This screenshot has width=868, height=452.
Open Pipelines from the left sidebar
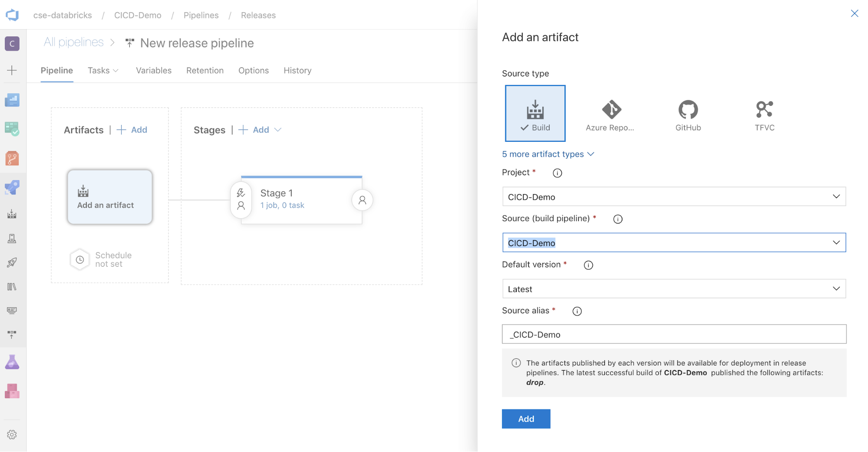coord(12,187)
